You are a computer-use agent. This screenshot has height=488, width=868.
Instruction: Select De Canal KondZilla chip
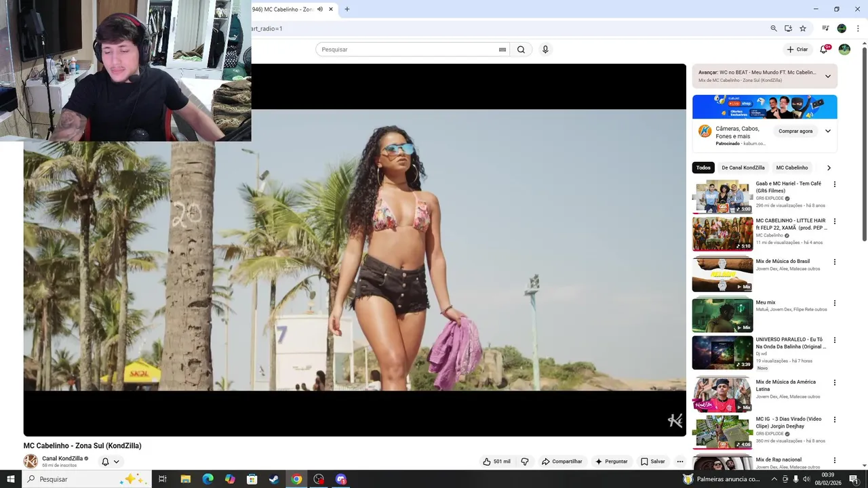tap(743, 167)
